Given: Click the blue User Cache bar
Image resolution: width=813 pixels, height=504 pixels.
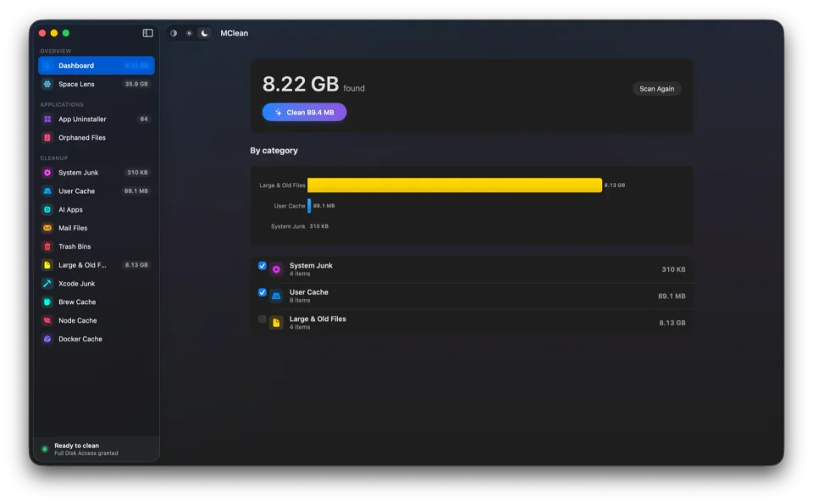Looking at the screenshot, I should 309,206.
